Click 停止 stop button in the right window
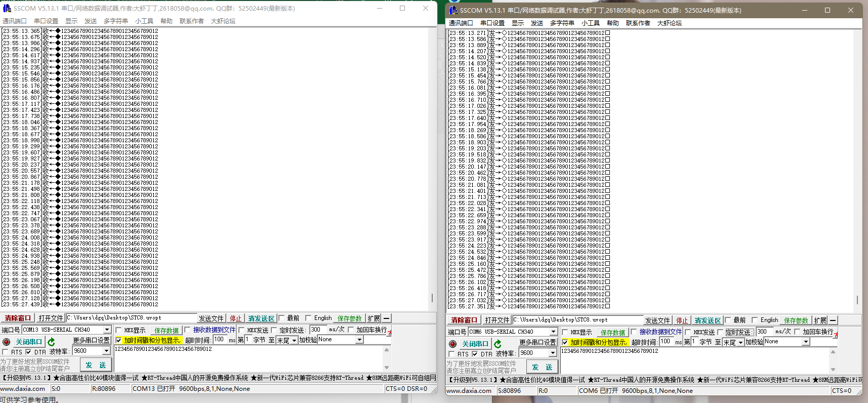The image size is (868, 403). click(682, 320)
